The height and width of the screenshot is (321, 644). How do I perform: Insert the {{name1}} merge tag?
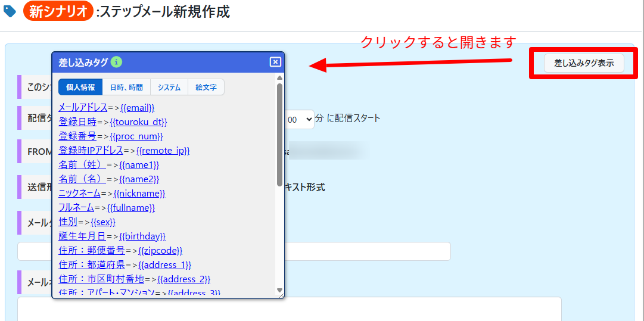pos(139,165)
